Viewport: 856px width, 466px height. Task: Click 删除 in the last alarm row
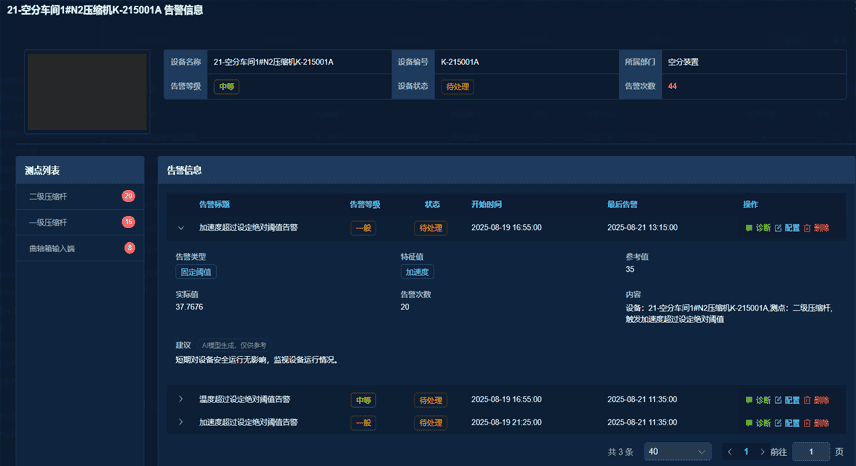tap(816, 423)
